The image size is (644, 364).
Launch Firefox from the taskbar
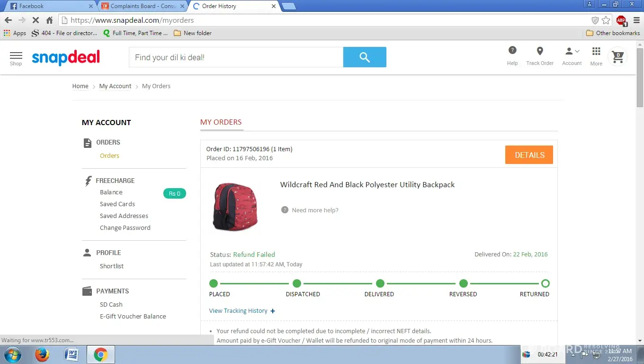[x=42, y=355]
